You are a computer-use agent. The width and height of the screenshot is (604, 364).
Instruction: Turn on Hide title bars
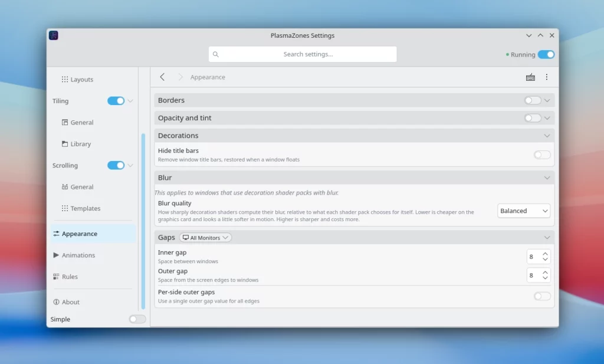point(542,155)
